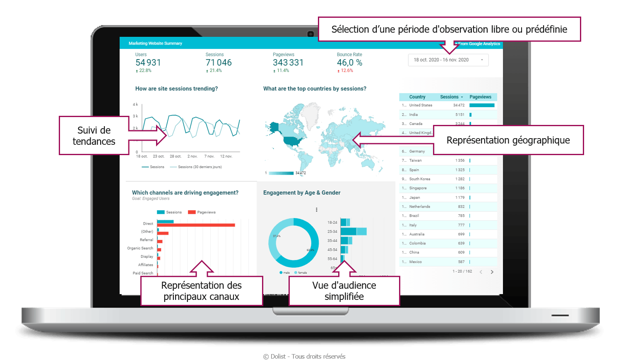
Task: Open the three-dot menu in Engagement by Age & Gender
Action: [317, 210]
